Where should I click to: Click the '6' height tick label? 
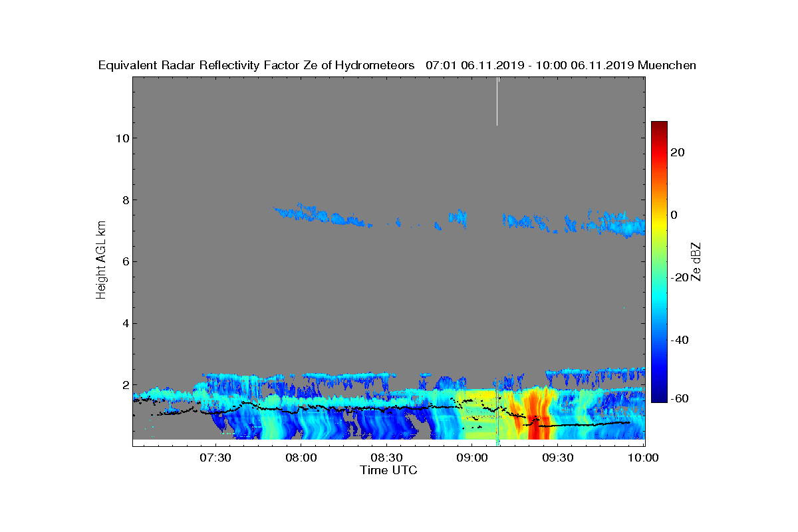[x=124, y=262]
